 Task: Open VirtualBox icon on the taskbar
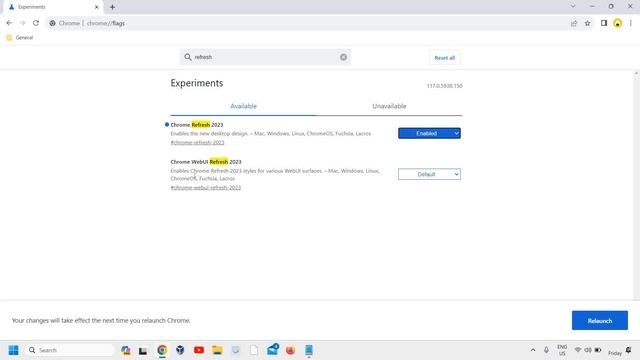[180, 350]
